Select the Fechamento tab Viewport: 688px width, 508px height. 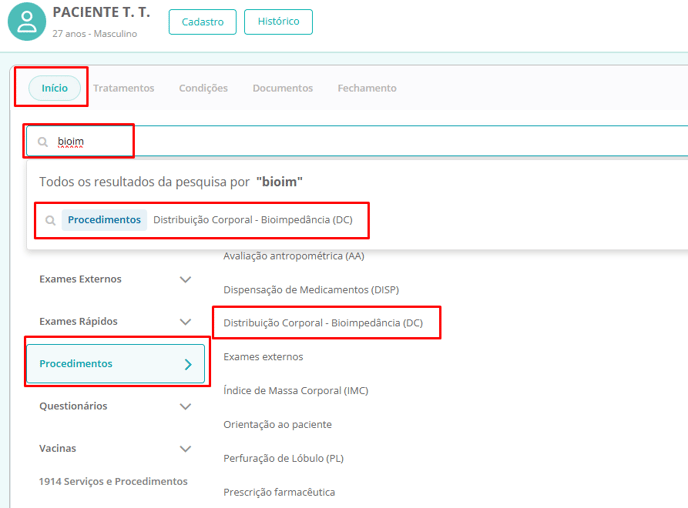click(x=367, y=88)
